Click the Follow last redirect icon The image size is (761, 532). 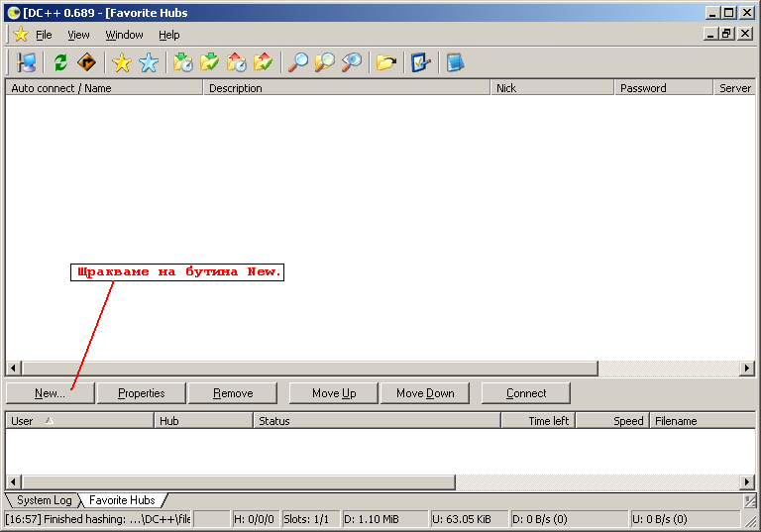point(87,62)
